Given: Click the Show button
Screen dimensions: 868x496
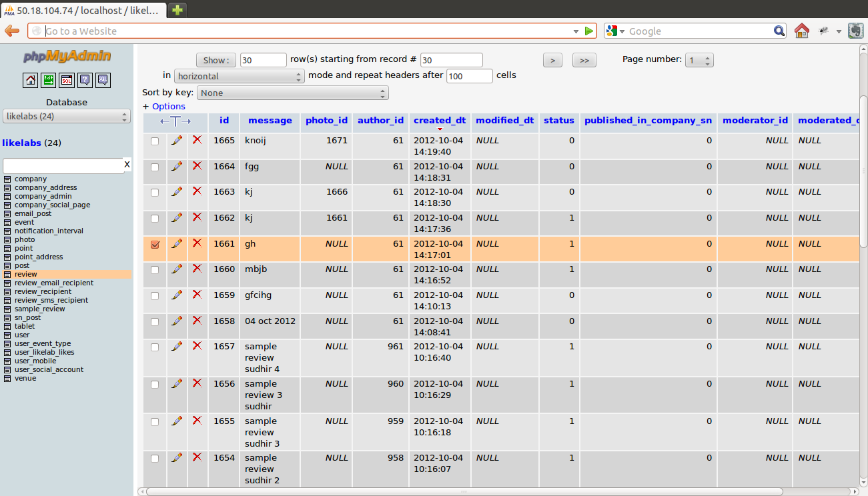Looking at the screenshot, I should click(216, 61).
